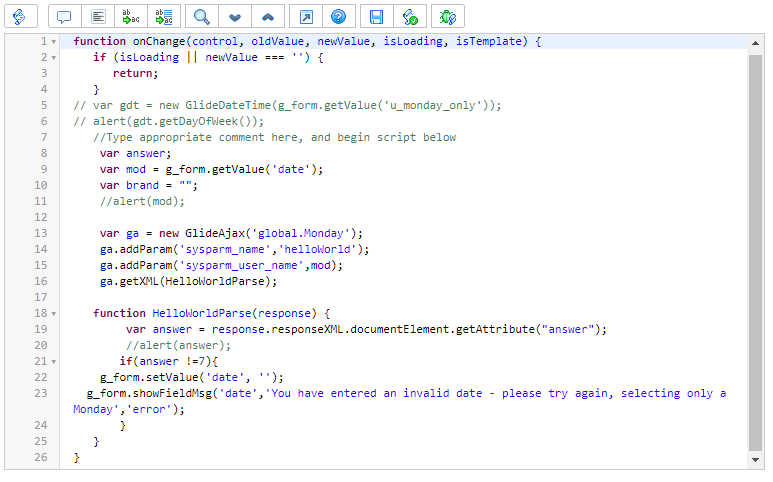Screen dimensions: 773x482
Task: Click 'sysparm_user_name' addParam line
Action: [221, 266]
